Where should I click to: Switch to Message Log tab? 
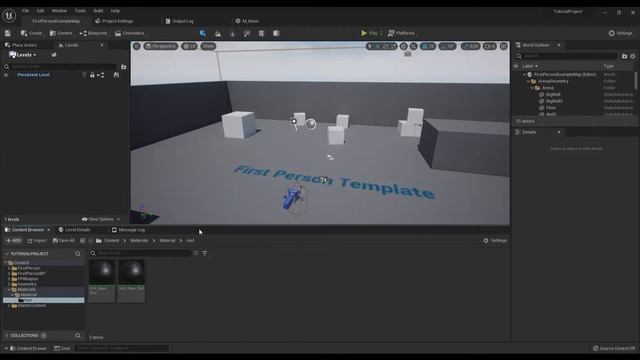click(x=128, y=230)
